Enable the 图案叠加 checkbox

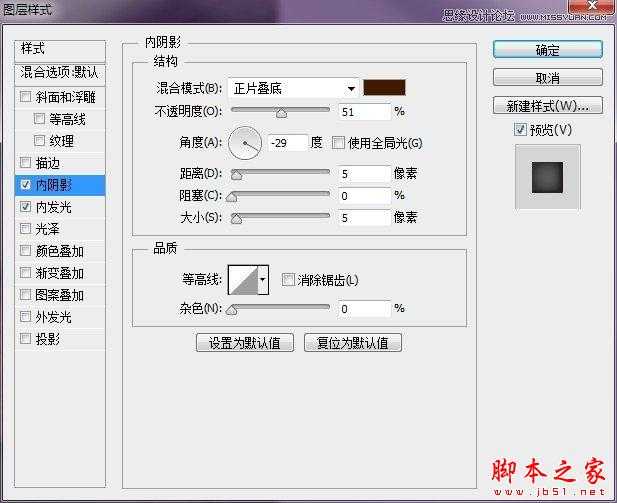[x=26, y=294]
